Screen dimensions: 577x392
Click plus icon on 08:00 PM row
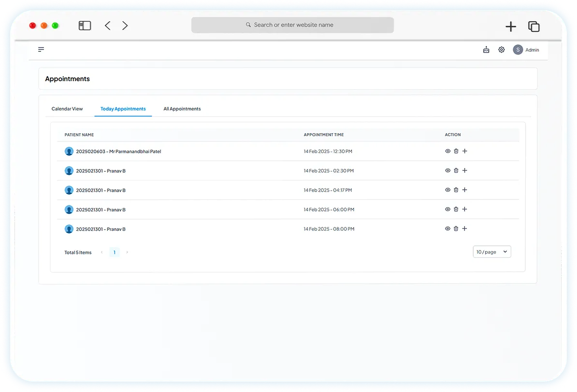(x=465, y=229)
